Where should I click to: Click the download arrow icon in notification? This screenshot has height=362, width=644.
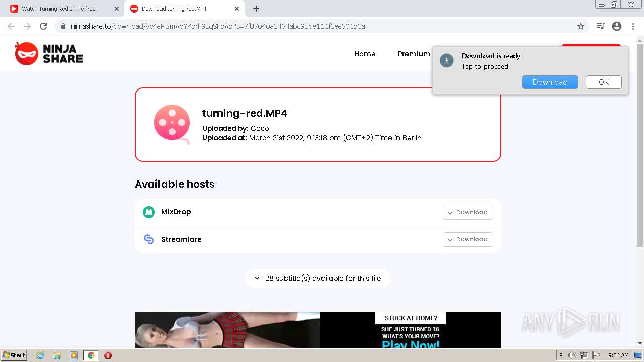[x=446, y=61]
